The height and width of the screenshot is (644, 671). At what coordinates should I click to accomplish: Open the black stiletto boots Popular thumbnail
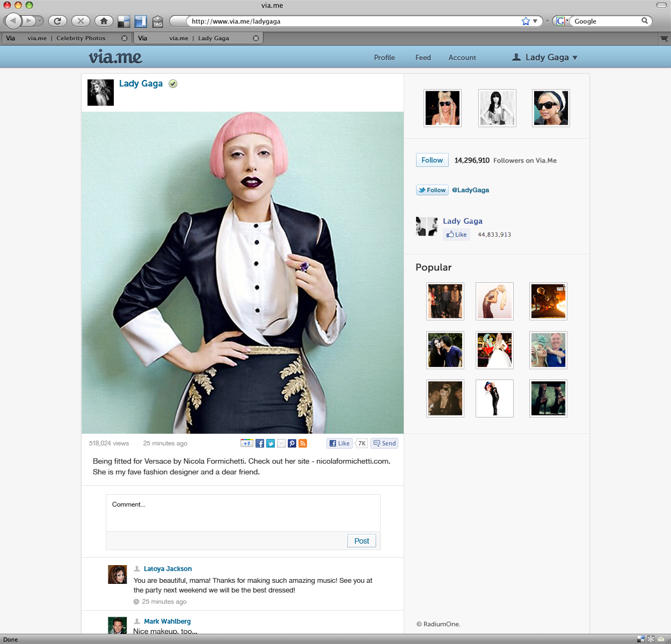click(x=548, y=398)
